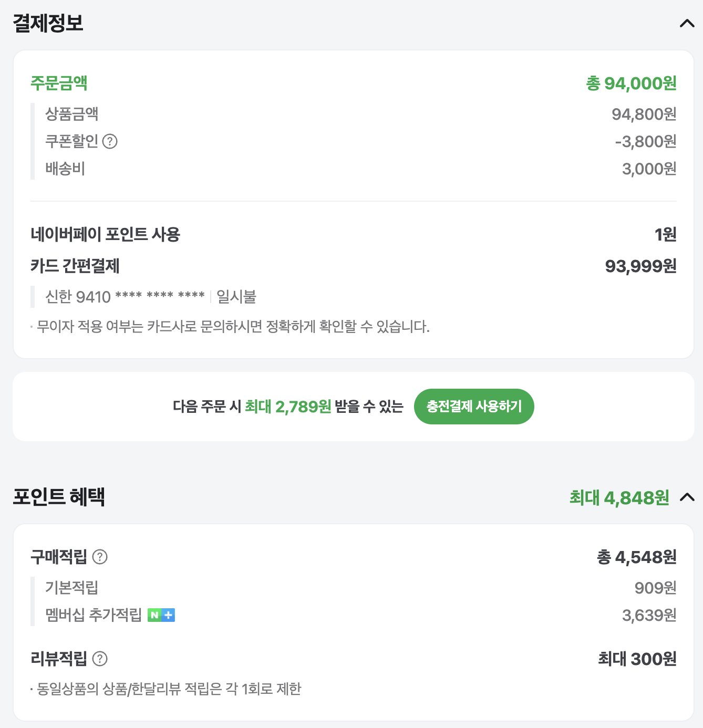Image resolution: width=703 pixels, height=728 pixels.
Task: Select the 카드 간편결제 row
Action: tap(354, 266)
